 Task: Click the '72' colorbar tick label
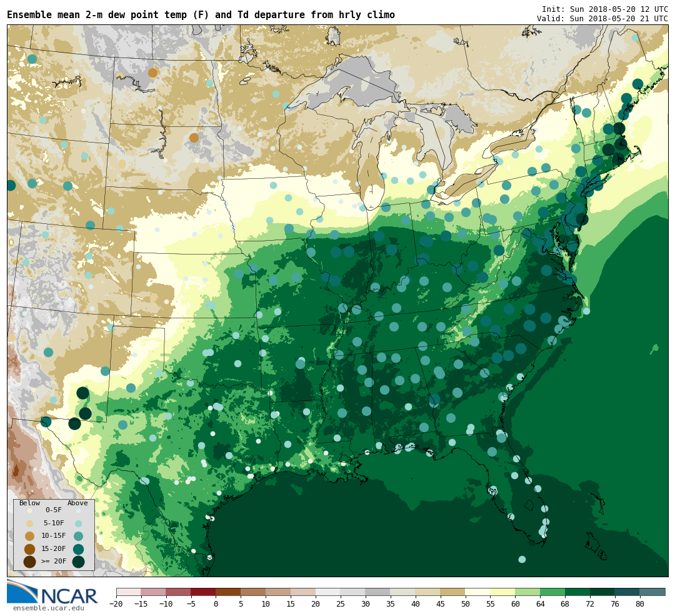(590, 604)
